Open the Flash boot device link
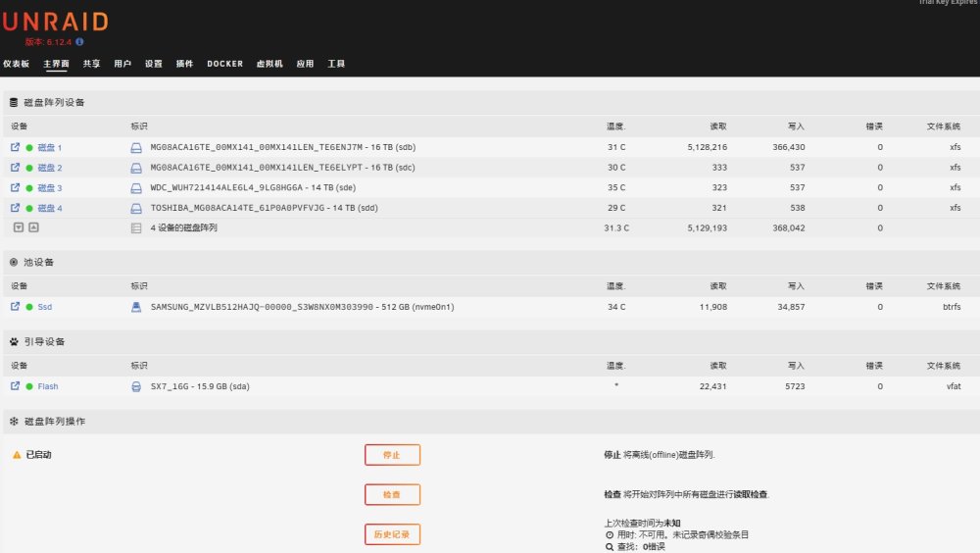Screen dimensions: 980x553 click(47, 386)
